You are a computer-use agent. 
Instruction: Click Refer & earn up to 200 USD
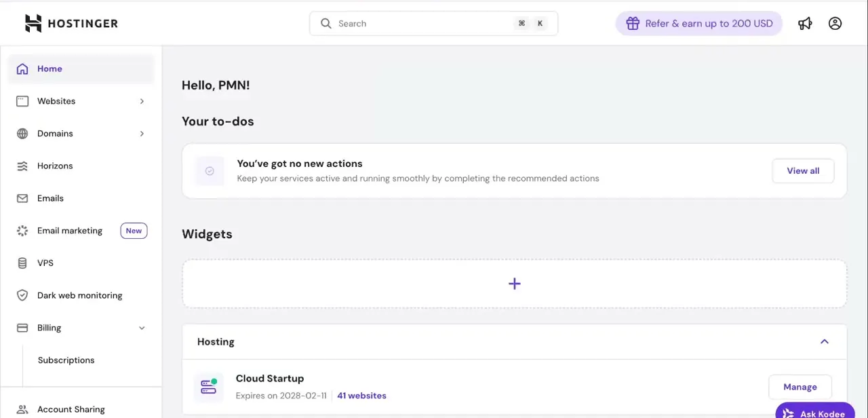coord(699,23)
